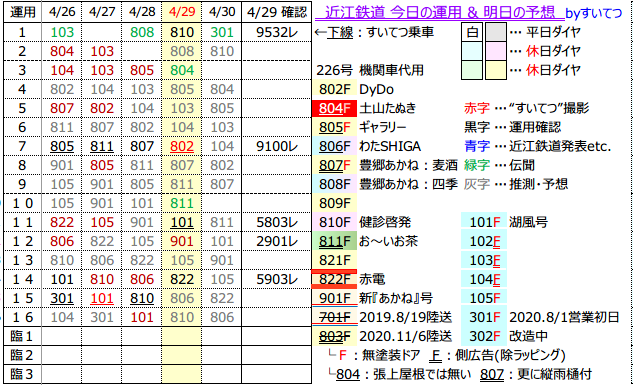Select the 4/30 column header
633x385 pixels.
point(222,12)
